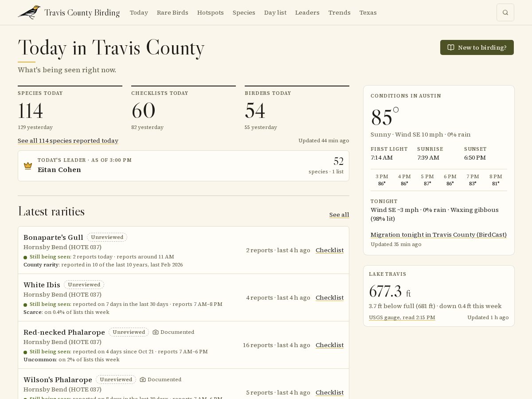Click the New to birding? button
532x399 pixels.
[477, 47]
